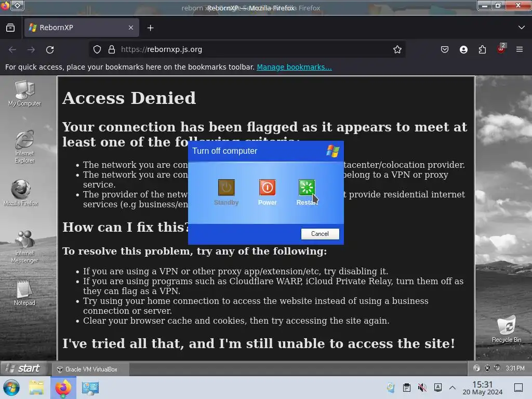Click the uBlock Origin extension icon
The width and height of the screenshot is (532, 399).
tap(501, 49)
